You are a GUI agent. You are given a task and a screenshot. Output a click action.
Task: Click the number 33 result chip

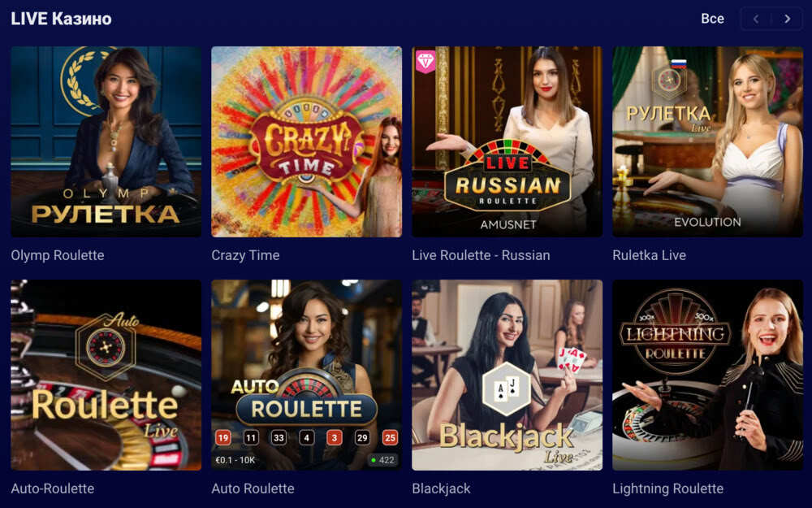[x=279, y=438]
